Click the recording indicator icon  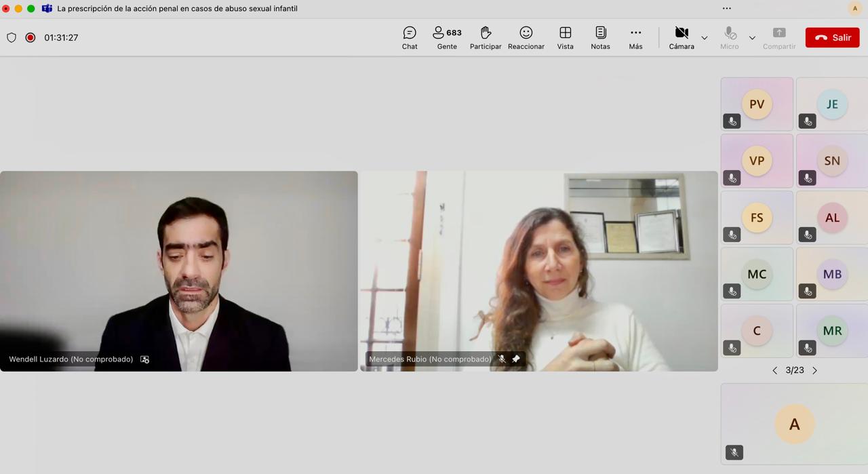[31, 38]
